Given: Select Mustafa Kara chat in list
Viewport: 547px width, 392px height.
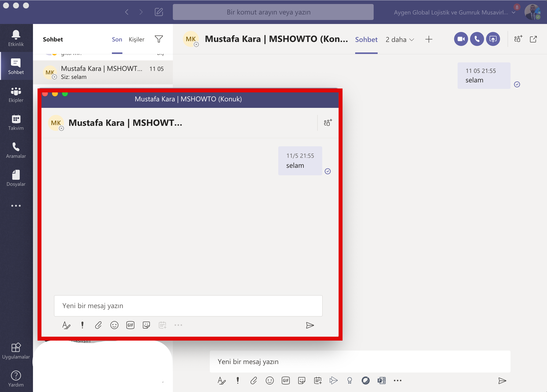Looking at the screenshot, I should [x=103, y=72].
